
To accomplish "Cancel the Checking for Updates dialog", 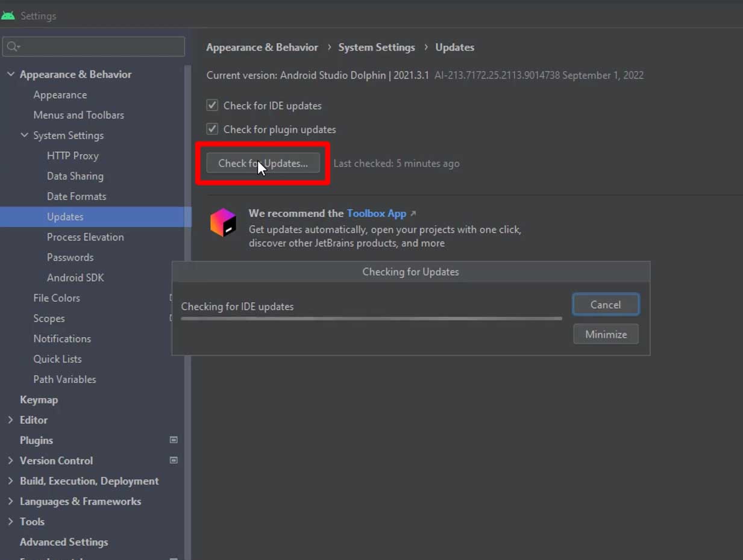I will pyautogui.click(x=606, y=305).
